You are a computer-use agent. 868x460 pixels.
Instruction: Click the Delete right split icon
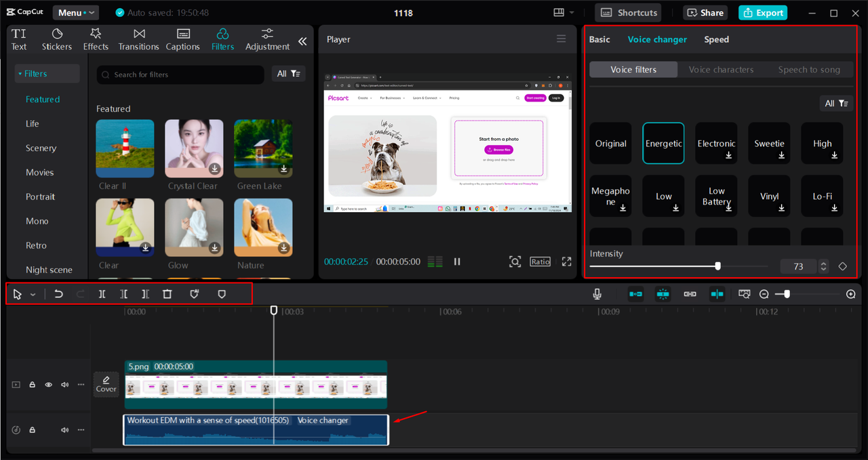click(x=145, y=294)
